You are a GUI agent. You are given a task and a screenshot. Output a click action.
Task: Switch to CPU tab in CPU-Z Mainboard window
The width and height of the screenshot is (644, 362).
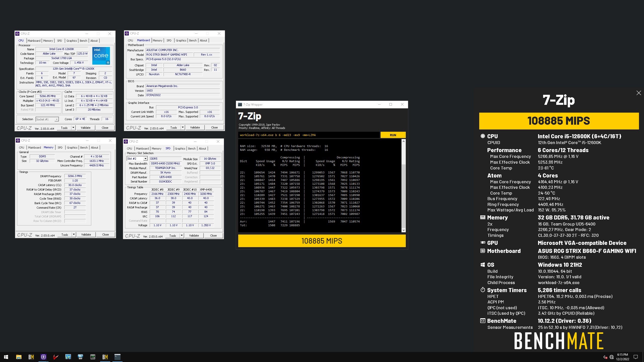click(x=130, y=40)
